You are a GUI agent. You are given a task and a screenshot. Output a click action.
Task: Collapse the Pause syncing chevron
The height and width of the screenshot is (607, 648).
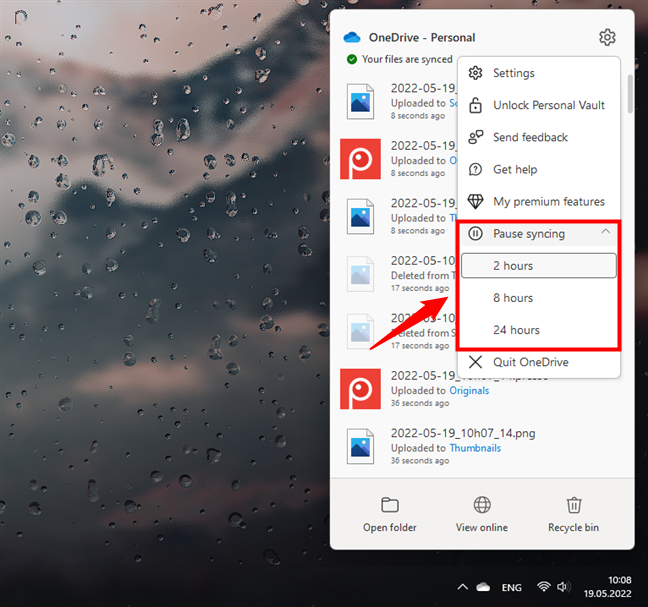(x=605, y=231)
